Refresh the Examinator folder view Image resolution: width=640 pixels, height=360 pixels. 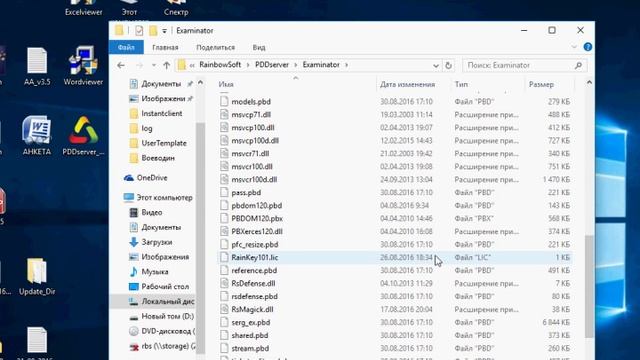pyautogui.click(x=448, y=65)
